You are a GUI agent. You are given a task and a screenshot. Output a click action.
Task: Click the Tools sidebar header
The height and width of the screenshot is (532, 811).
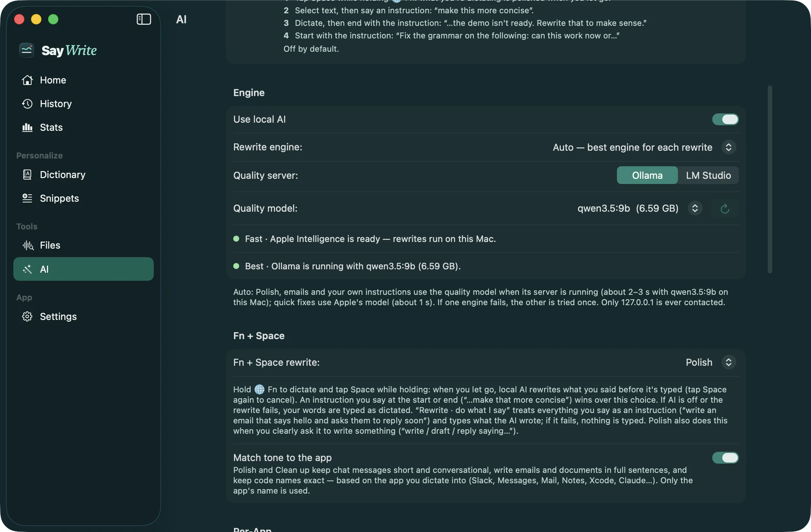tap(27, 226)
